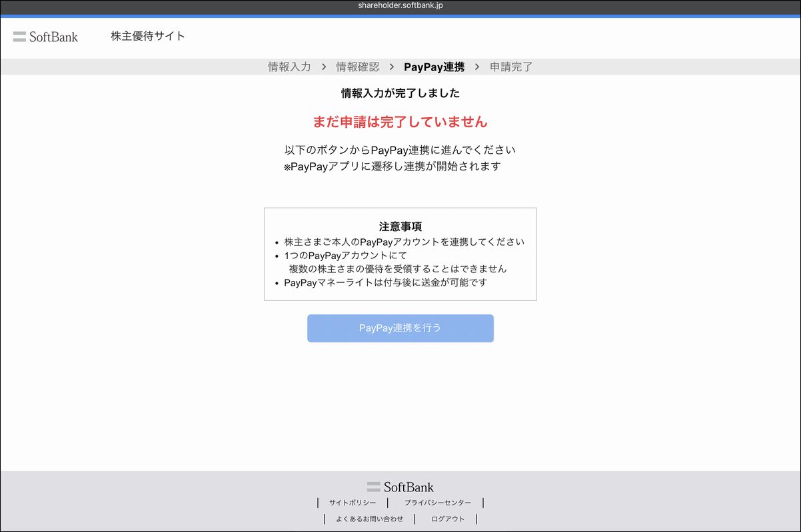Click the red まだ申請は完了していません warning text
Viewport: 801px width, 532px height.
click(x=400, y=122)
